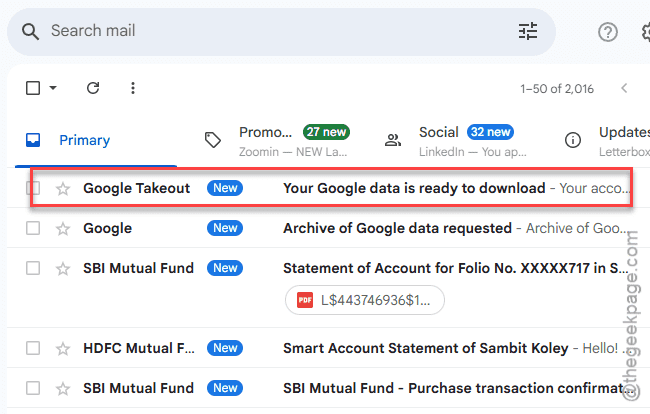Switch to the Social tab

(x=464, y=140)
